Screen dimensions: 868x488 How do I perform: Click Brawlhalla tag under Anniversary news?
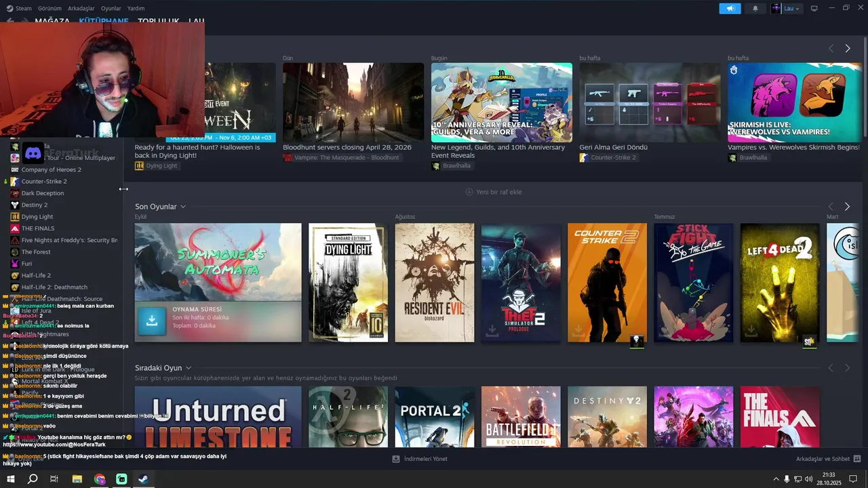click(456, 165)
